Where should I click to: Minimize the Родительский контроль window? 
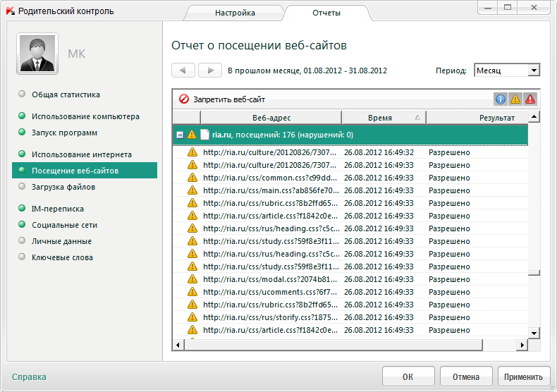(x=488, y=8)
